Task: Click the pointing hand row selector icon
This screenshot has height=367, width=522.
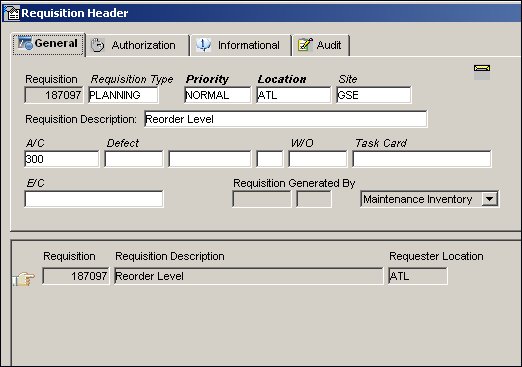Action: (24, 279)
